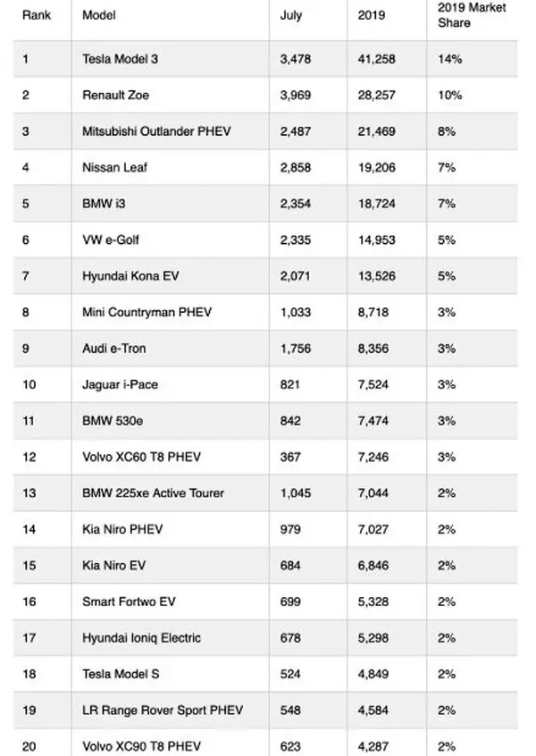Image resolution: width=536 pixels, height=756 pixels.
Task: Click BMW 530e July value 842
Action: point(290,421)
